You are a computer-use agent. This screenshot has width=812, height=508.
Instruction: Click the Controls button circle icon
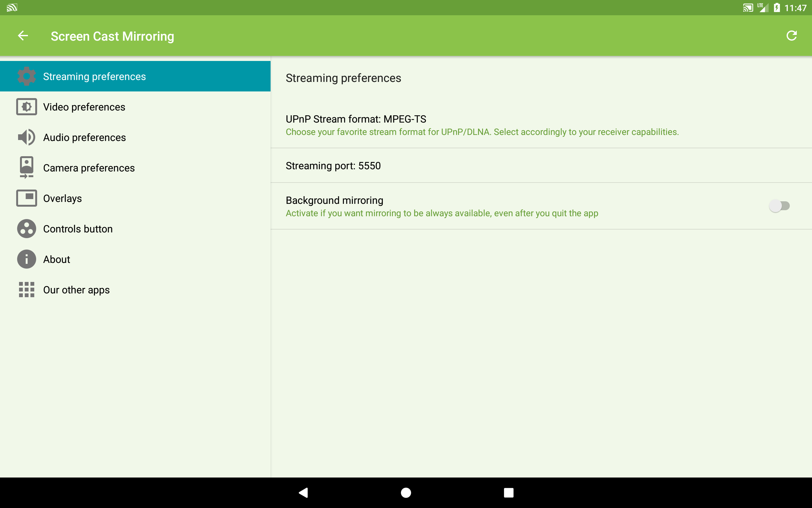pos(27,229)
